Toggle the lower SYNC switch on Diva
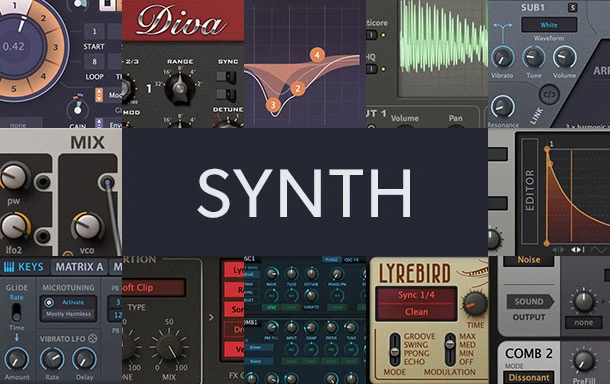This screenshot has width=610, height=384. 226,95
